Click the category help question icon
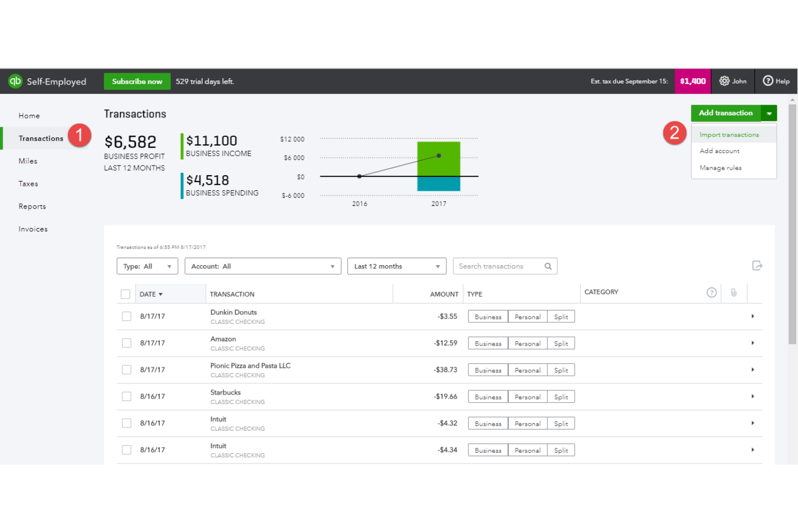The width and height of the screenshot is (798, 532). (712, 292)
